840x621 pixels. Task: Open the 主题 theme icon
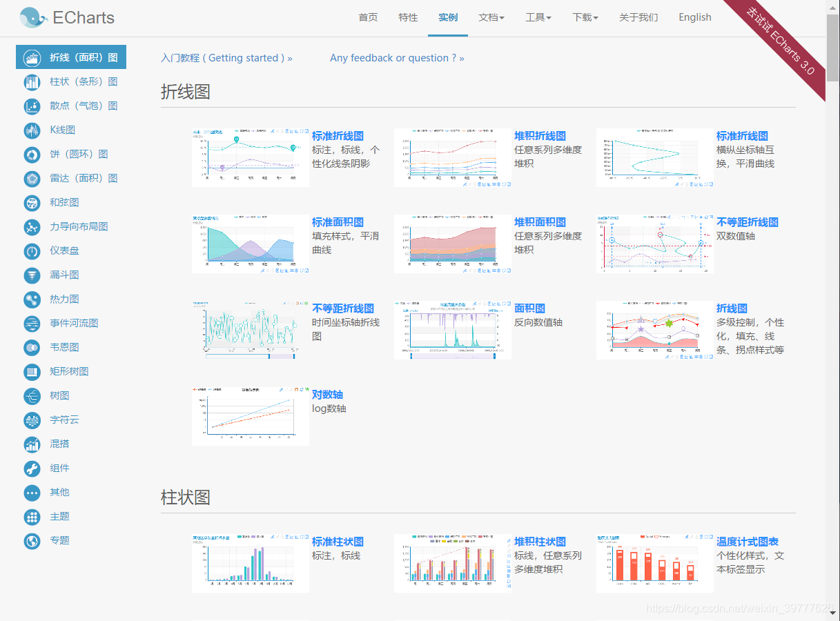click(x=32, y=517)
